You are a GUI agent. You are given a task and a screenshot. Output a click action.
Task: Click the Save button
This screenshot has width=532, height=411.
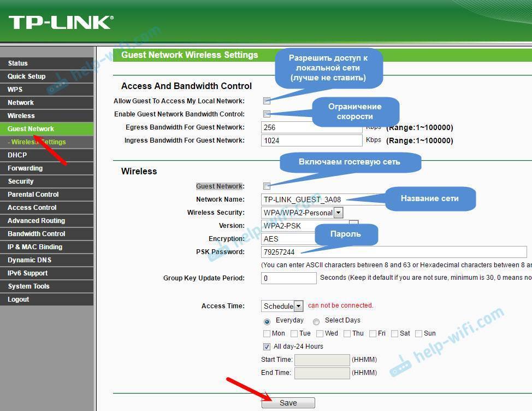tap(288, 403)
